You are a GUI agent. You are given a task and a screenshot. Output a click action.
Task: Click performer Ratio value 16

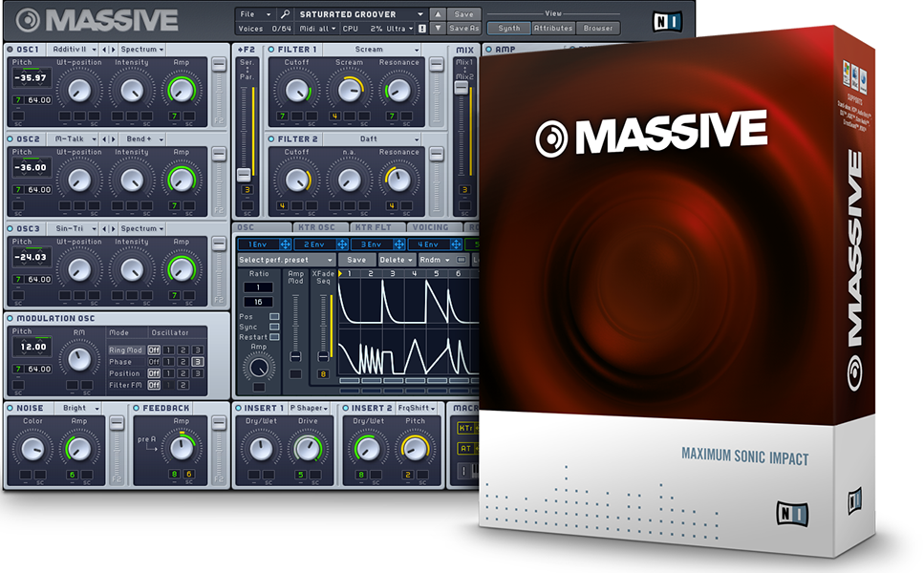[x=258, y=302]
